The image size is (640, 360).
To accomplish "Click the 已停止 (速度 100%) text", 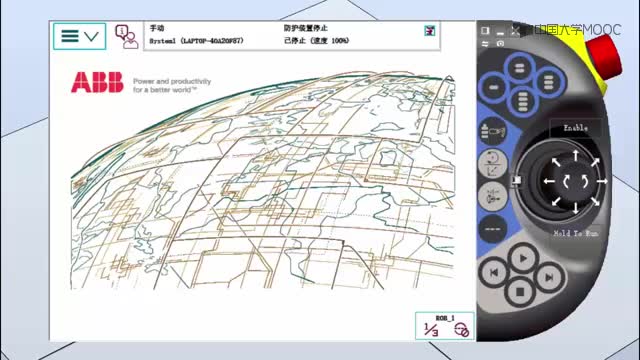I will point(317,41).
